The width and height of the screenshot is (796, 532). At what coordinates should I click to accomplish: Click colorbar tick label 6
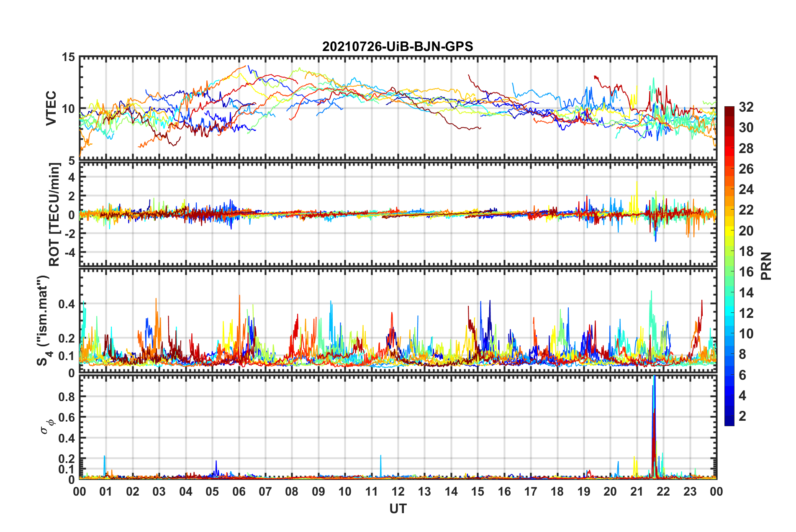pos(742,375)
